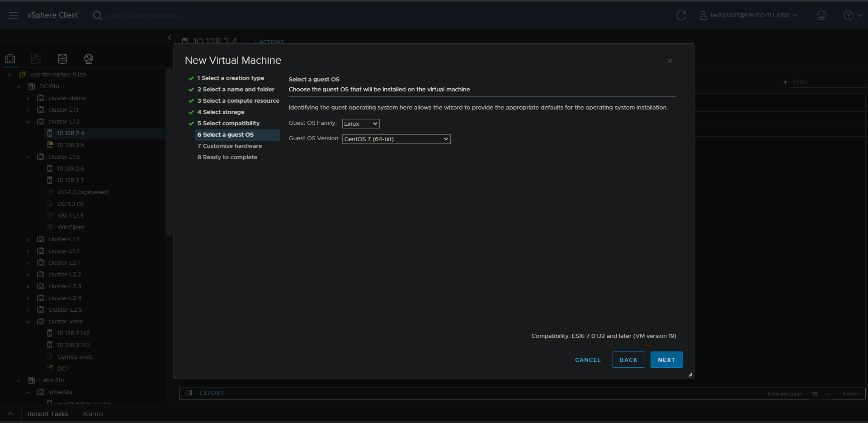Open the Guest OS Version dropdown

(396, 139)
